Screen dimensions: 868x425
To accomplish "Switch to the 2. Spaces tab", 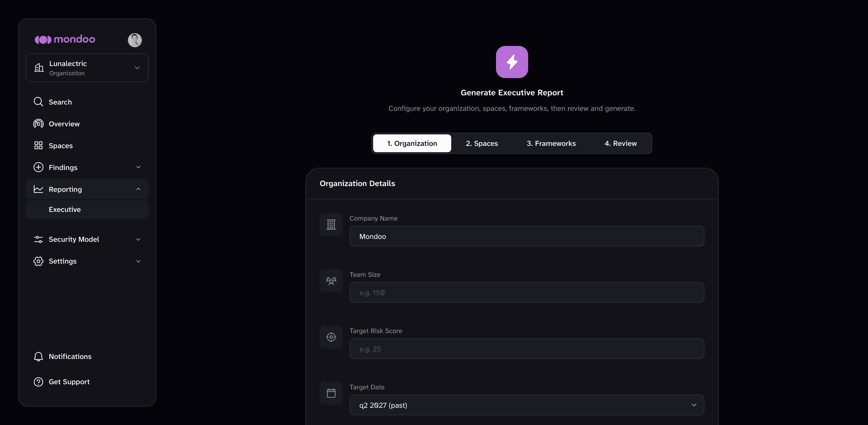I will click(482, 144).
